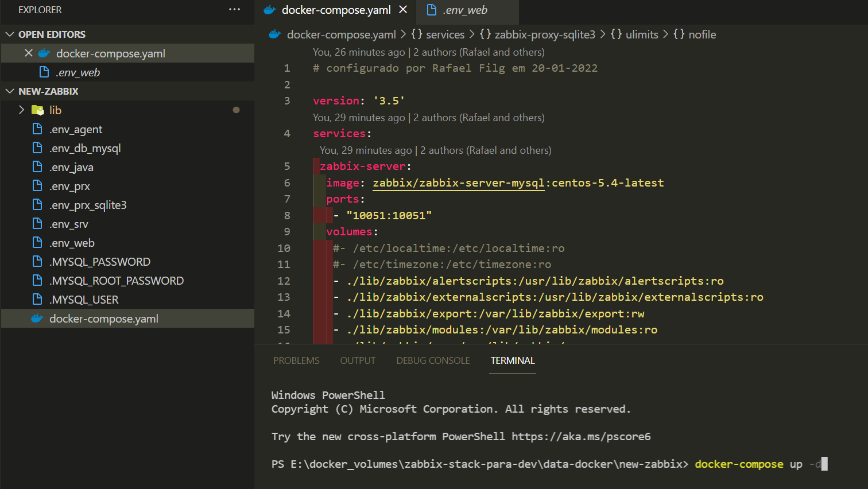Image resolution: width=868 pixels, height=489 pixels.
Task: Click the zabbix-proxy-sqlite3 breadcrumb
Action: [545, 34]
